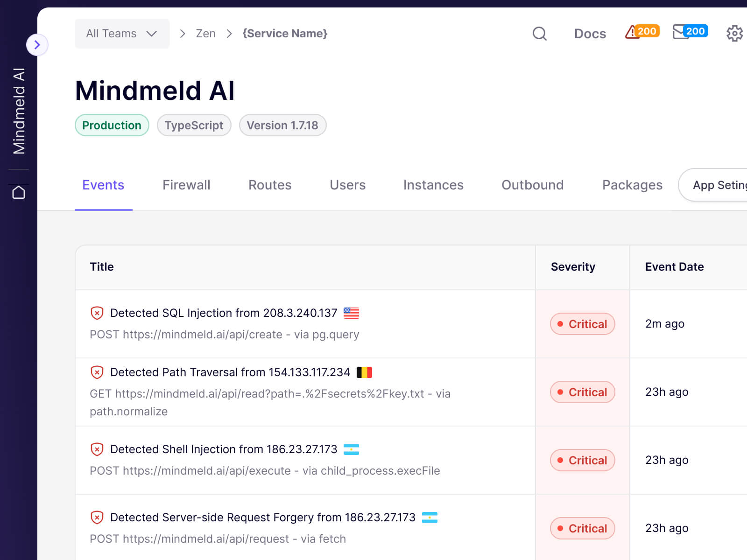
Task: Open the Detected Shell Injection event title
Action: coord(224,449)
